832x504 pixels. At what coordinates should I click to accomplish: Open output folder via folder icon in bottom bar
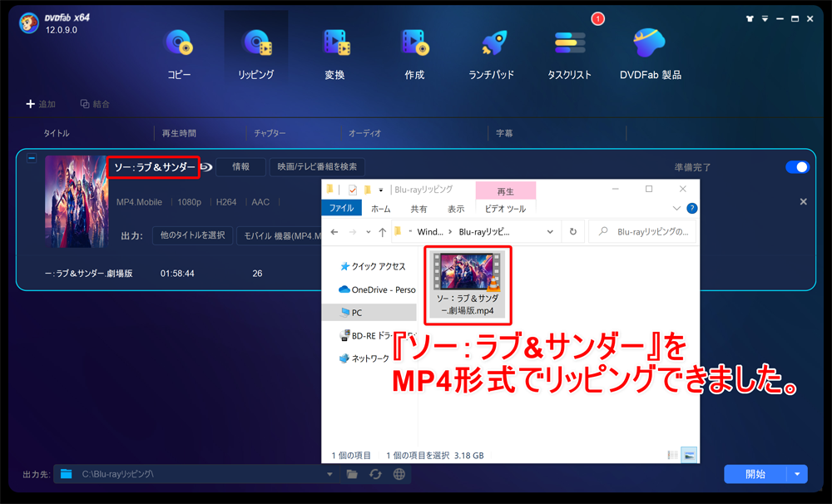(352, 474)
